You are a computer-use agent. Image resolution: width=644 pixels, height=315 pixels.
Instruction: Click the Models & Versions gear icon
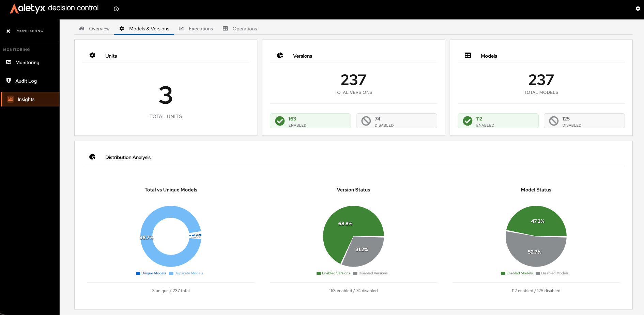(122, 29)
